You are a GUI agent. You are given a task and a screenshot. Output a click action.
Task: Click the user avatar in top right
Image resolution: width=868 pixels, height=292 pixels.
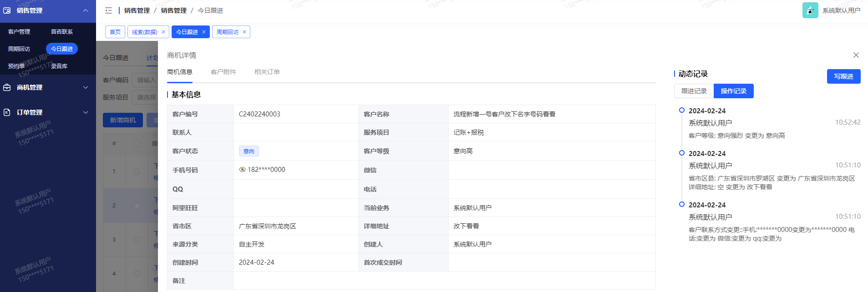pos(810,10)
